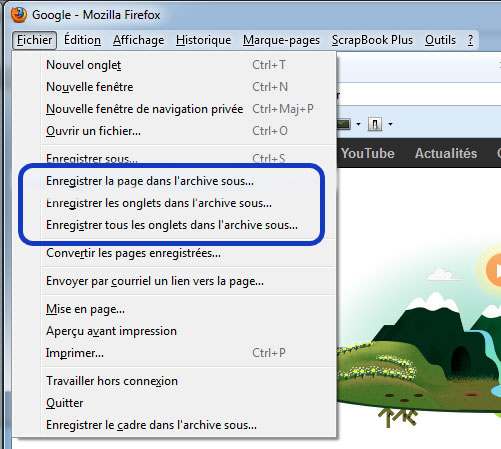Click the Firefox logo in the title bar
Screen dimensions: 501x449
[x=19, y=15]
